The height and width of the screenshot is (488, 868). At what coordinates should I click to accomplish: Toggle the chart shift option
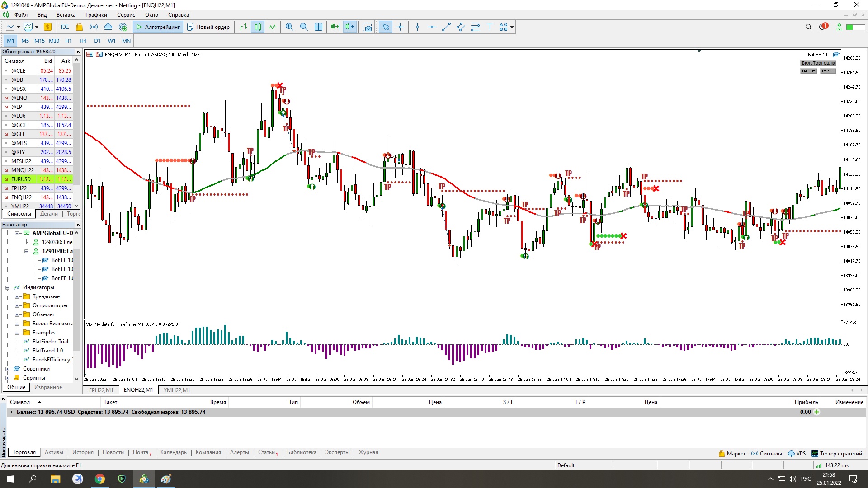tap(350, 27)
